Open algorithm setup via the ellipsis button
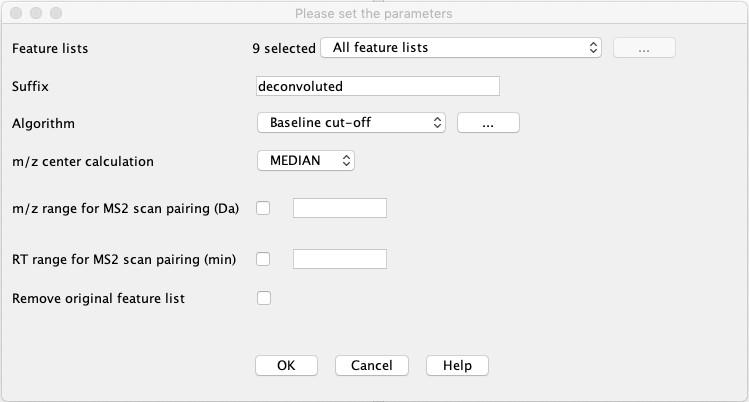 tap(488, 123)
